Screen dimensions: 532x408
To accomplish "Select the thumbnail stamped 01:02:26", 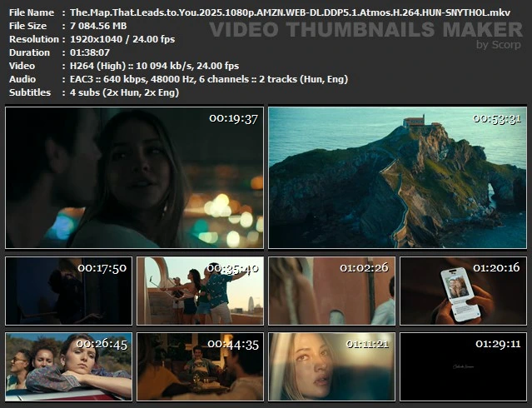I will coord(331,291).
